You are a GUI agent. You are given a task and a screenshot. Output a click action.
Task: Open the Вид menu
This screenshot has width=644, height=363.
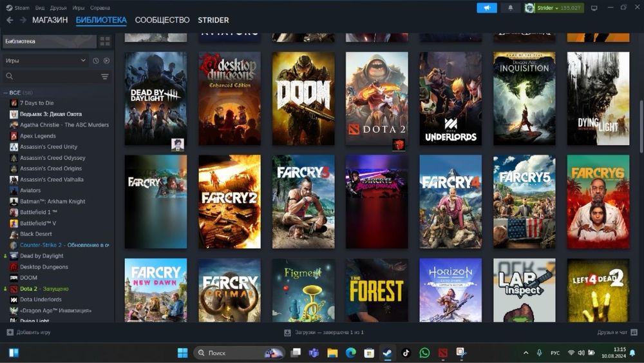tap(40, 8)
